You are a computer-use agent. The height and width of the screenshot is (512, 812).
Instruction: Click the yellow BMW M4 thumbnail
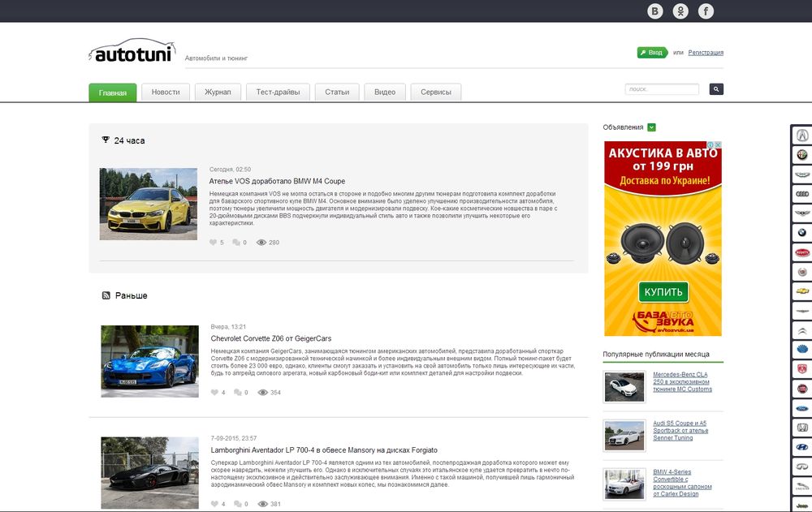click(x=148, y=204)
